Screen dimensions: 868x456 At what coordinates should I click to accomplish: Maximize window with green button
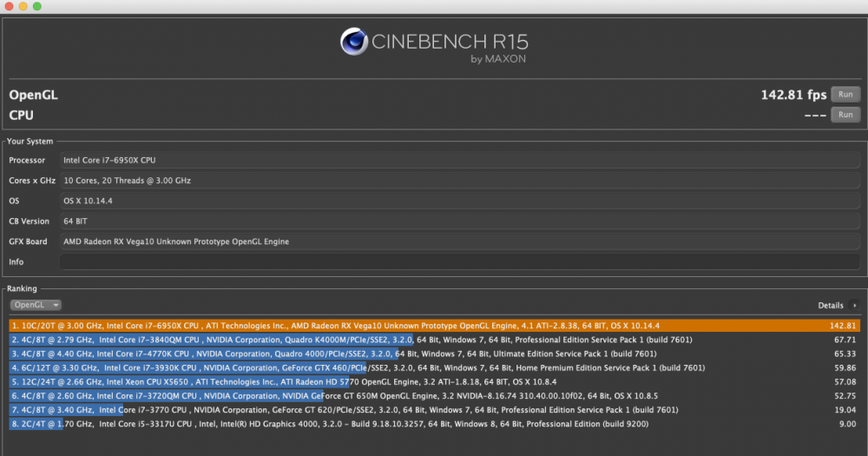37,6
